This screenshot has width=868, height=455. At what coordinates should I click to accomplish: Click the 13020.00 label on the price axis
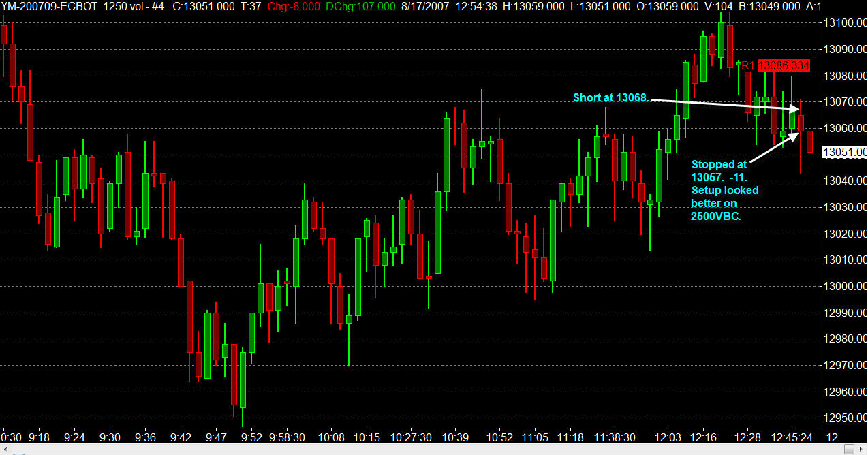pos(845,234)
